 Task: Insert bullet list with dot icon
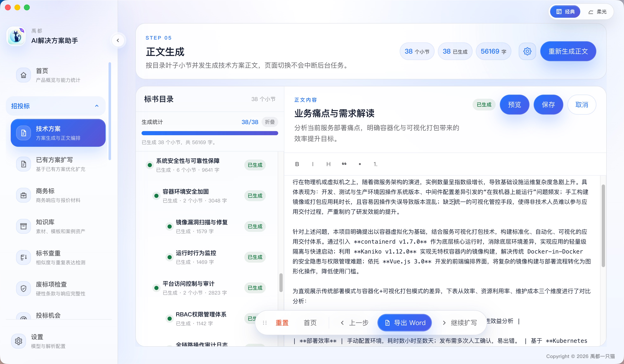click(x=360, y=164)
